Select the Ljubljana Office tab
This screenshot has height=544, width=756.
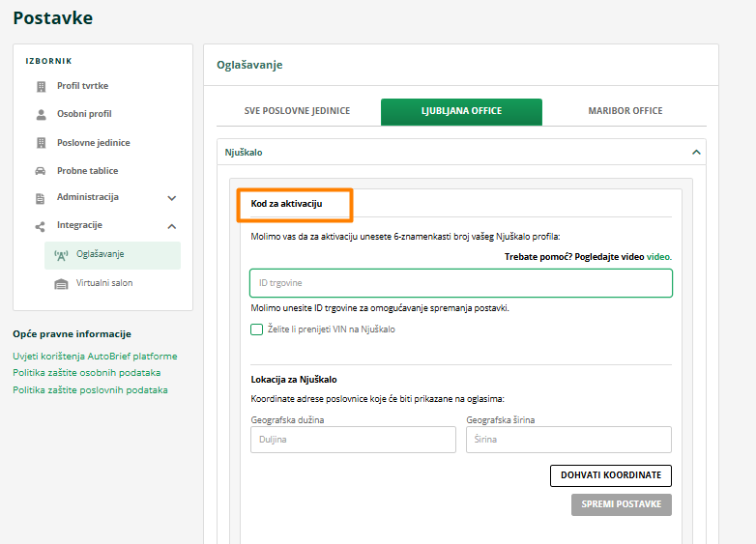(x=461, y=111)
